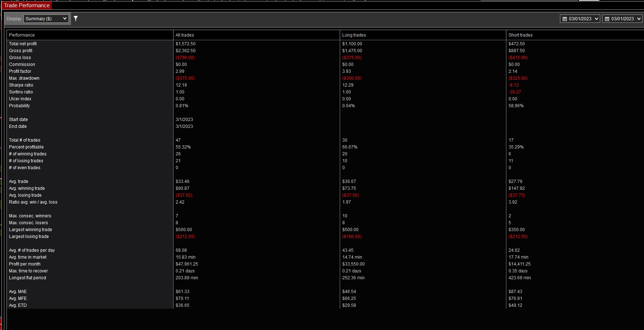
Task: Select the Probability row label
Action: (20, 106)
